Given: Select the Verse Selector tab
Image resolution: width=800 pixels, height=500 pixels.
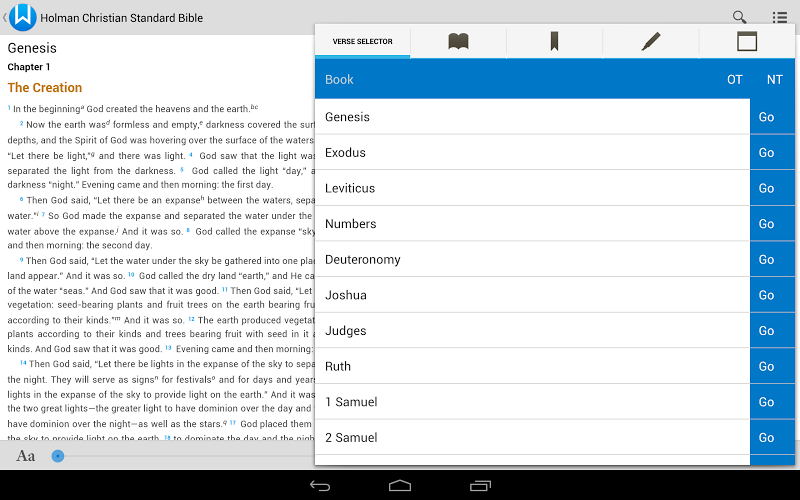Looking at the screenshot, I should point(362,41).
